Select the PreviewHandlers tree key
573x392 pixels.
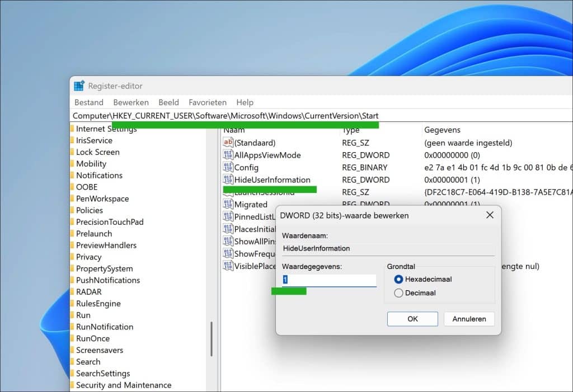[106, 245]
